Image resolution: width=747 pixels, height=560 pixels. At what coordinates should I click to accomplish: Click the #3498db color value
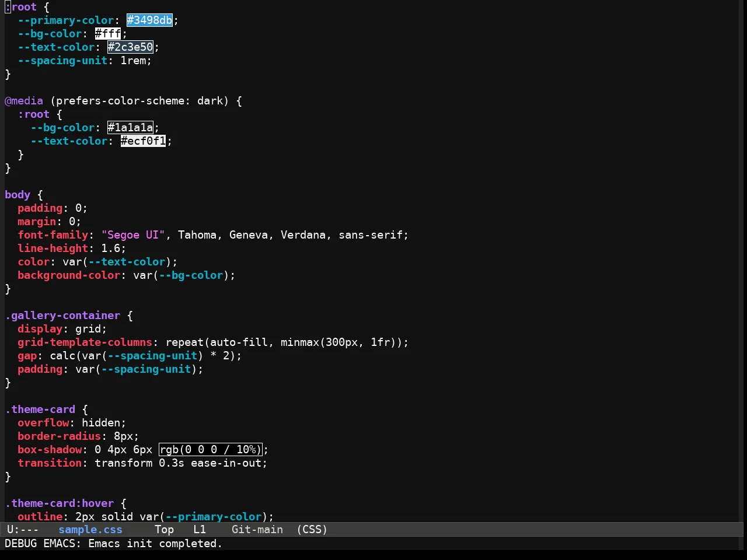[x=149, y=20]
